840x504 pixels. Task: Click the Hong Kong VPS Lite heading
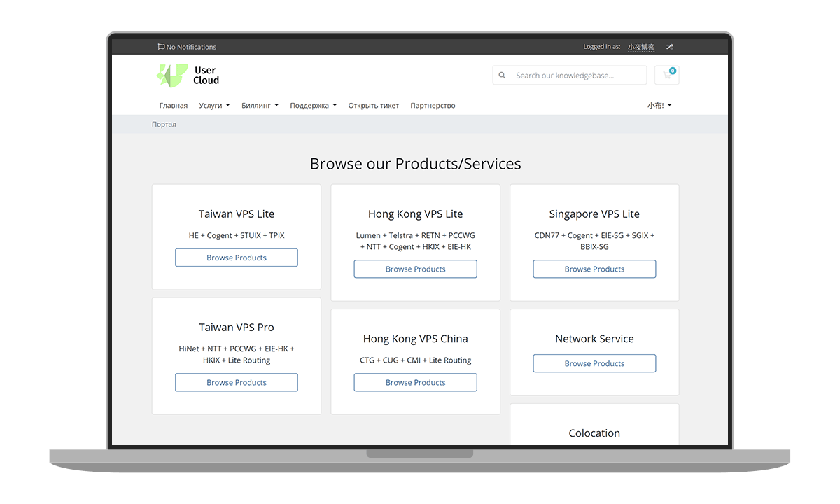(x=416, y=214)
